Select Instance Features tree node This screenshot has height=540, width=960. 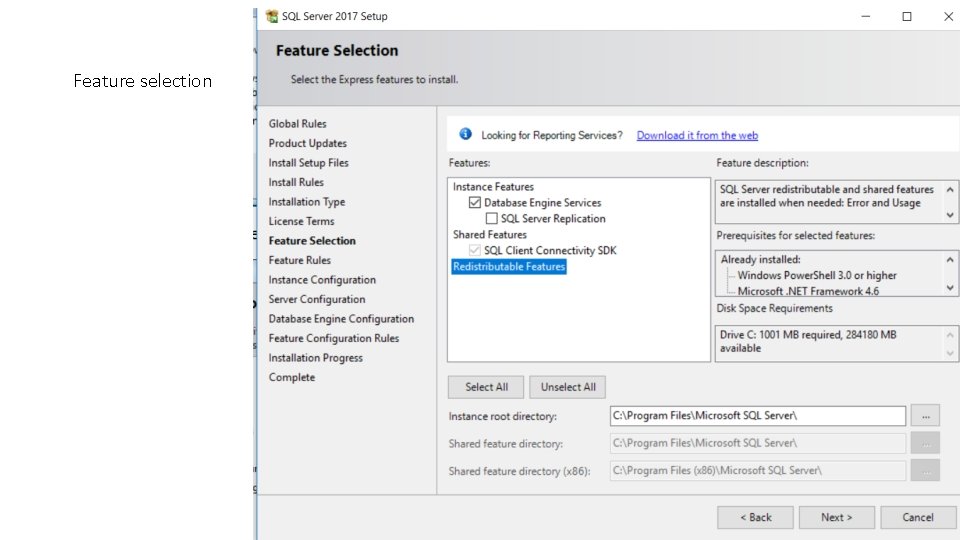[x=493, y=187]
